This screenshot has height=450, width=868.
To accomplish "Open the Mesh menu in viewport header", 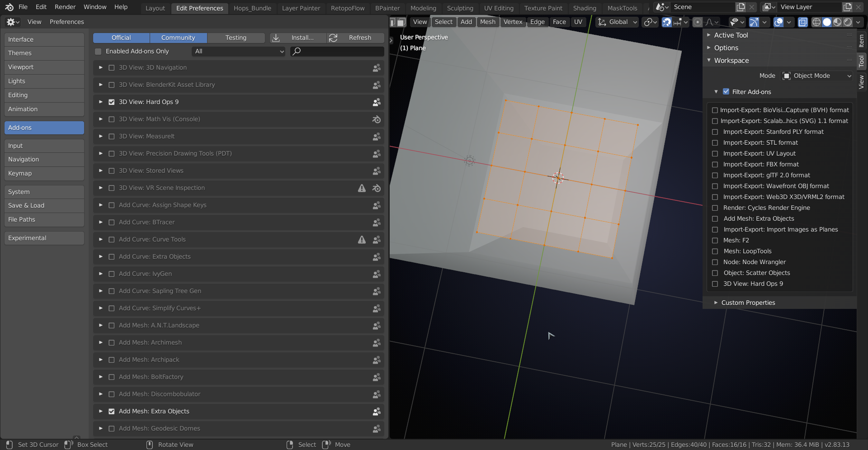I will tap(488, 22).
